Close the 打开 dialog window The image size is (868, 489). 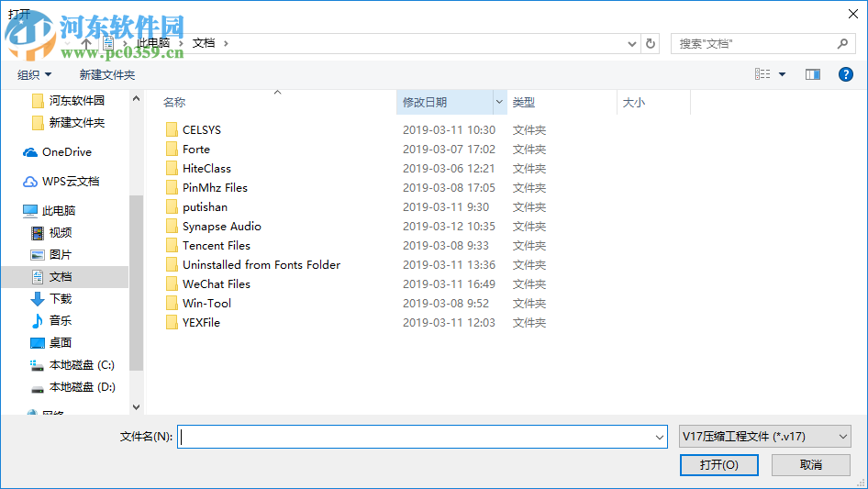(853, 14)
